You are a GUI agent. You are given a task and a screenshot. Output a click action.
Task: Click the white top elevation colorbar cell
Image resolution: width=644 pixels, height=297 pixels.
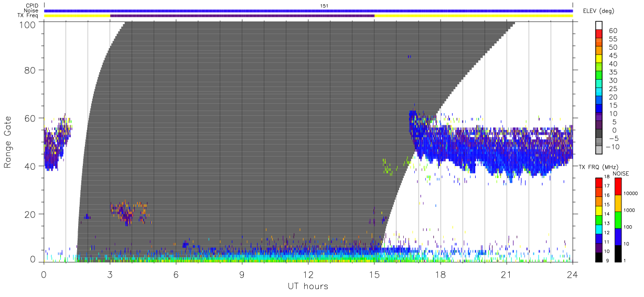pyautogui.click(x=599, y=26)
